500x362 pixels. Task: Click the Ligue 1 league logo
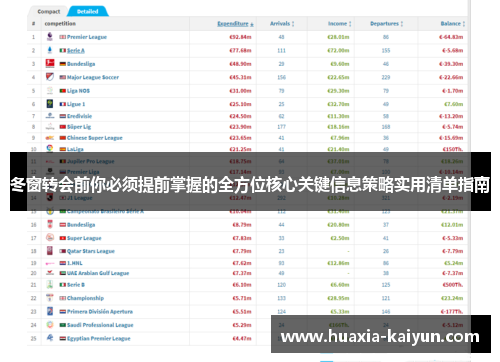50,104
